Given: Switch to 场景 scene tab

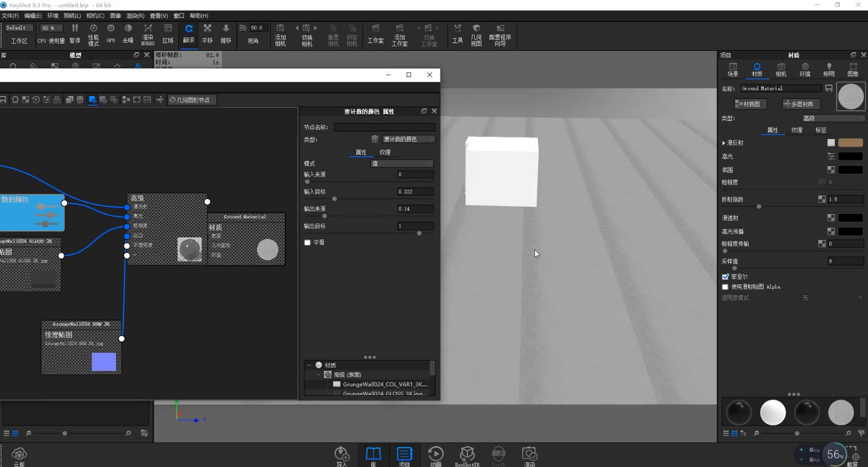Looking at the screenshot, I should [x=733, y=70].
